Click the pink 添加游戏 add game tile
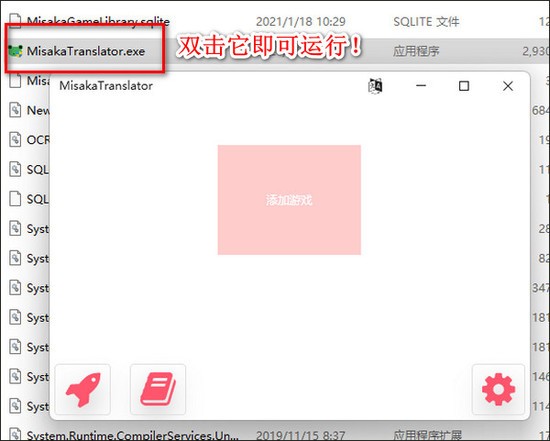This screenshot has width=550, height=441. [x=289, y=200]
